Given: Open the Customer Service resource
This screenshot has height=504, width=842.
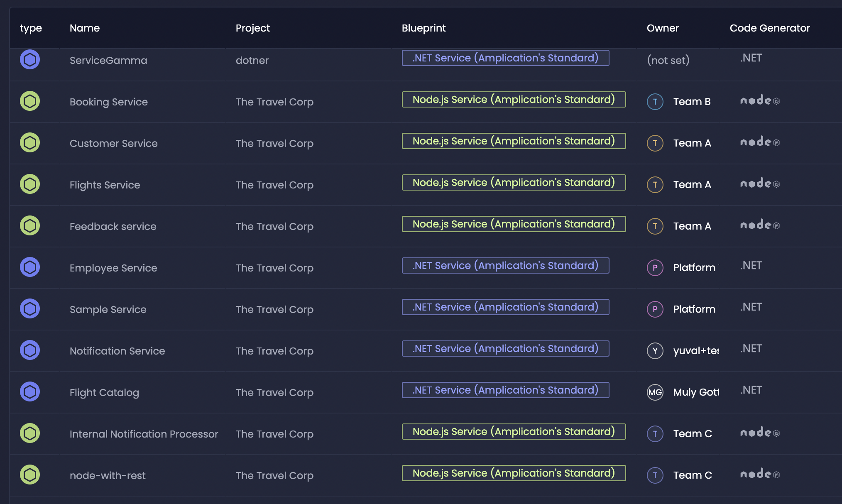Looking at the screenshot, I should (114, 143).
